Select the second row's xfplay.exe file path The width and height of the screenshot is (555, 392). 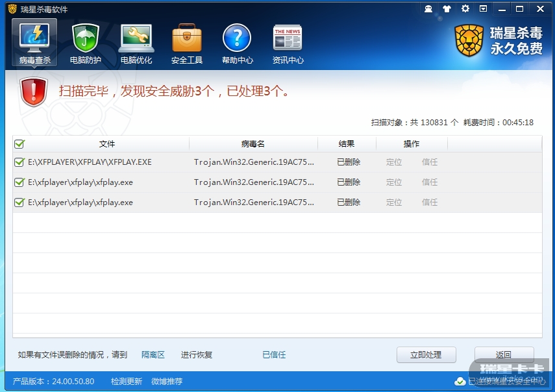[x=80, y=182]
